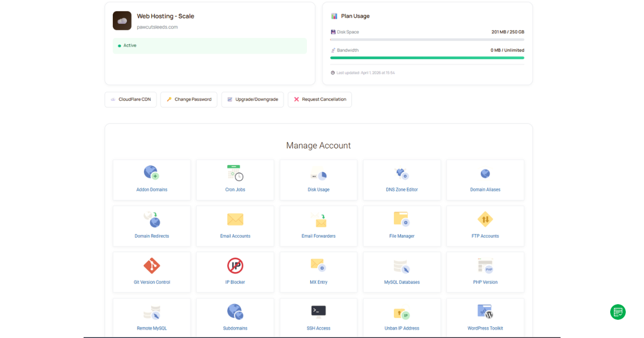Click the Remote MySQL label
644x338 pixels.
152,328
